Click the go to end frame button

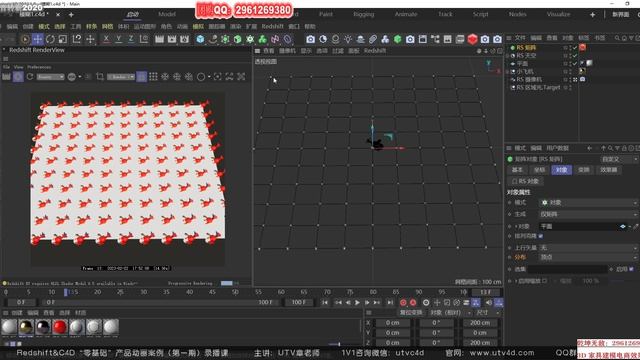pyautogui.click(x=390, y=302)
